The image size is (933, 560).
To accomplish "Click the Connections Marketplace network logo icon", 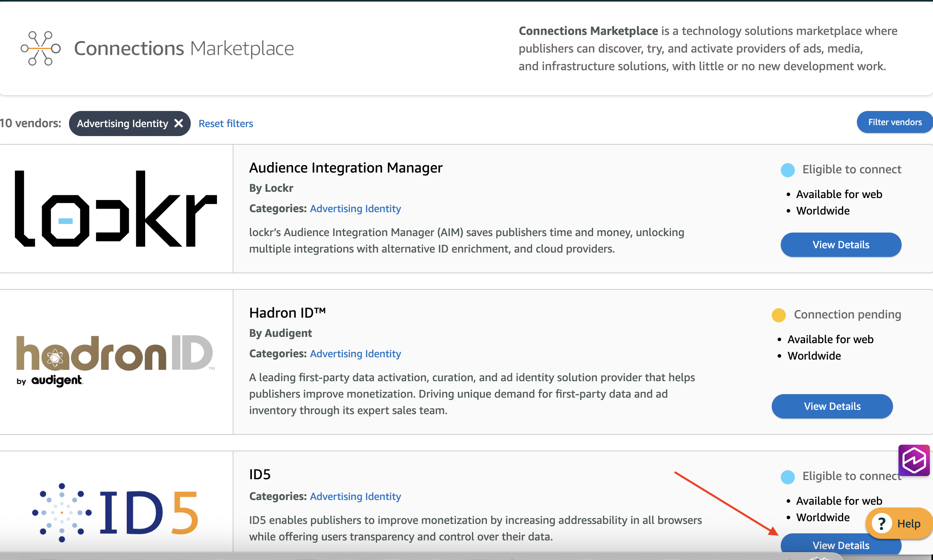I will 40,48.
